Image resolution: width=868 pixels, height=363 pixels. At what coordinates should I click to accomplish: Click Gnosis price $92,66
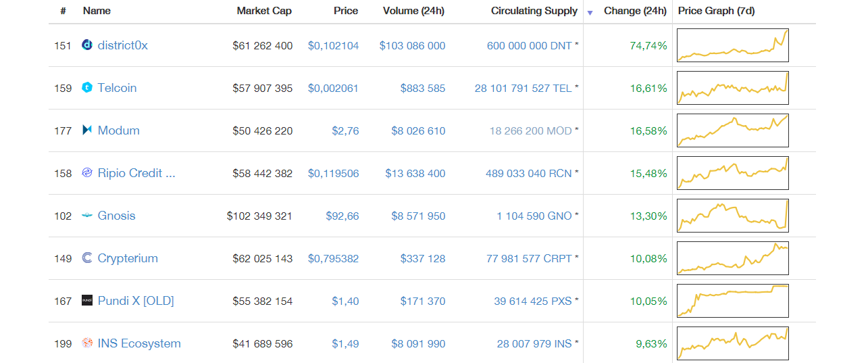[342, 216]
